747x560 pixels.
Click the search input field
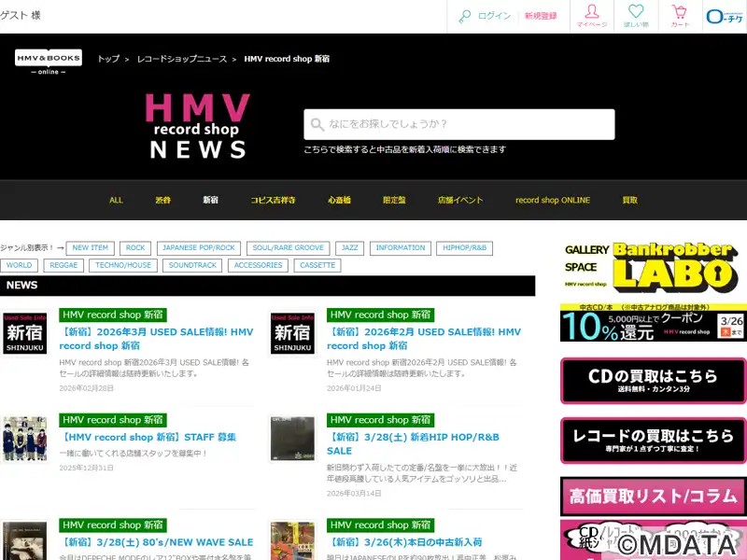(x=459, y=124)
